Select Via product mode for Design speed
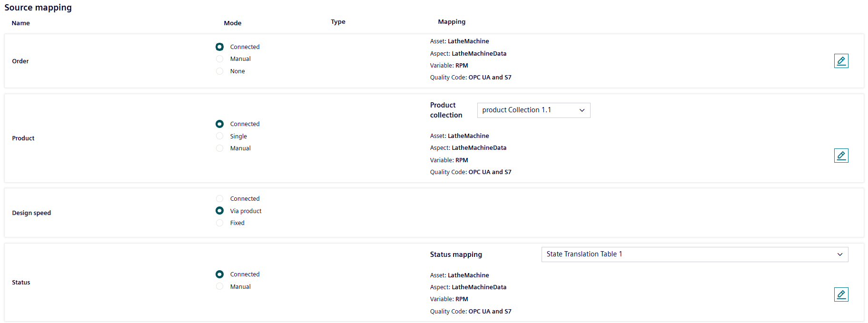868x323 pixels. 219,211
